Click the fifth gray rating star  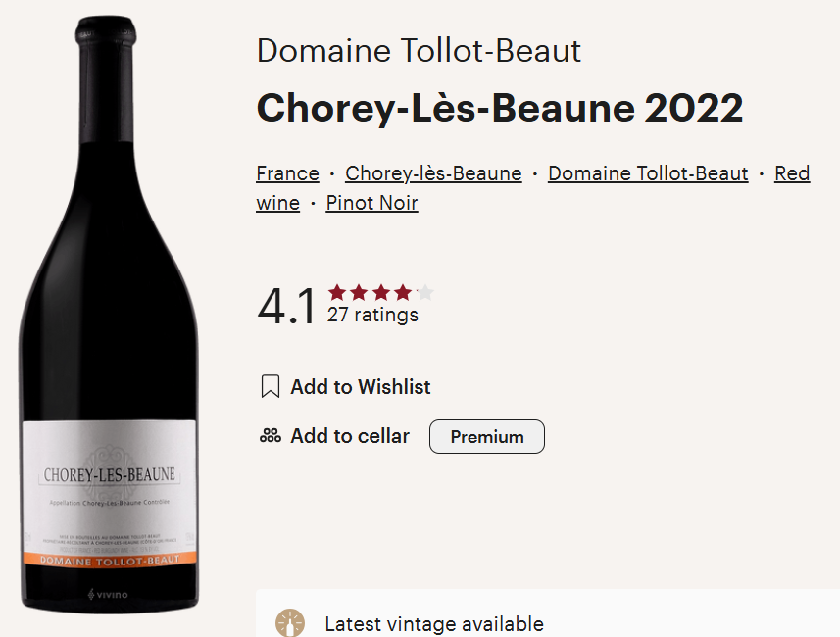coord(424,292)
